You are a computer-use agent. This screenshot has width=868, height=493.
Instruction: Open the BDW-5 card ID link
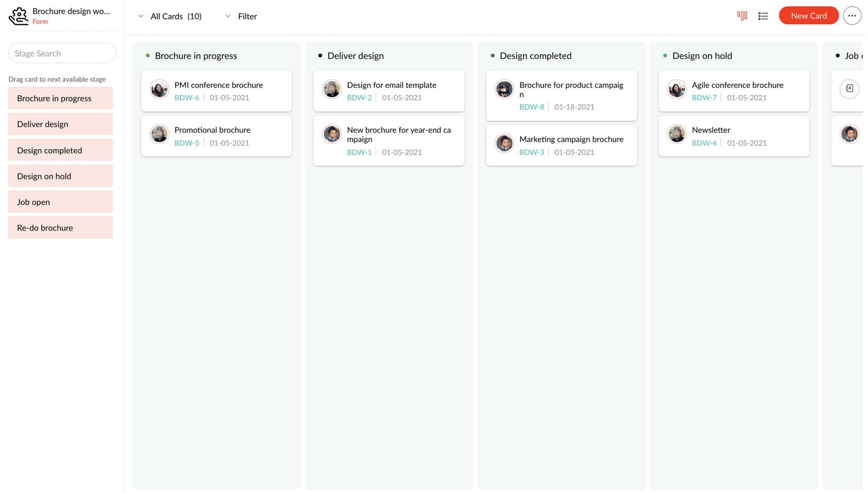[187, 143]
